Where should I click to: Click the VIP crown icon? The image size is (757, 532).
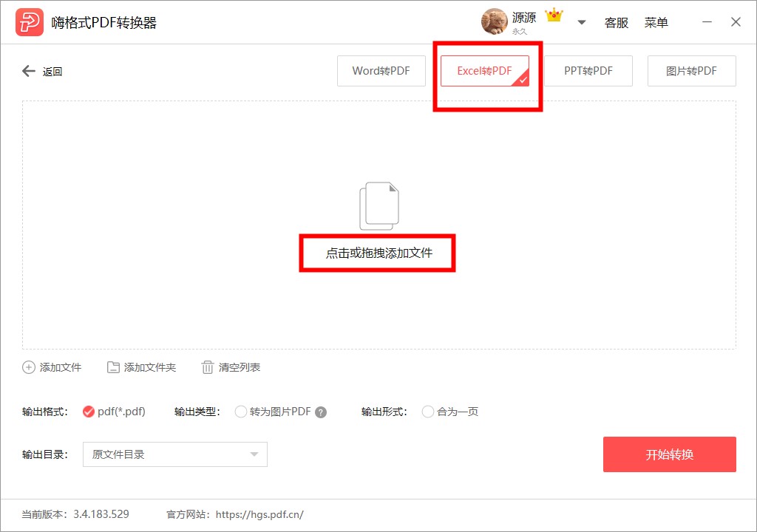pos(554,16)
